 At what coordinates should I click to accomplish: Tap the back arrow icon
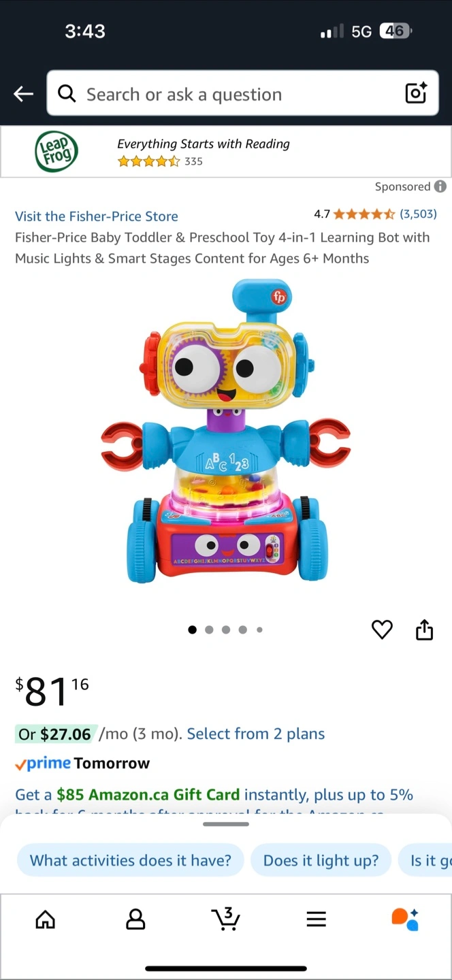(x=24, y=94)
